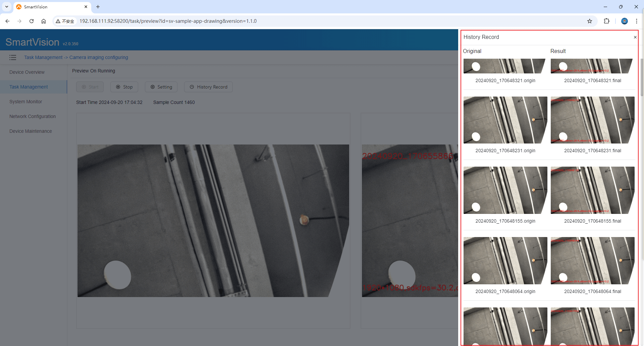The width and height of the screenshot is (644, 346).
Task: Click the Task Management breadcrumb link
Action: (x=43, y=57)
